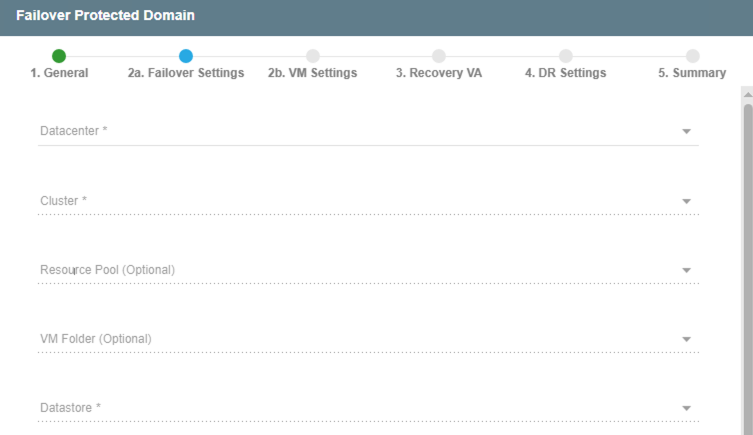Select the 2a. Failover Settings label
753x435 pixels.
186,73
